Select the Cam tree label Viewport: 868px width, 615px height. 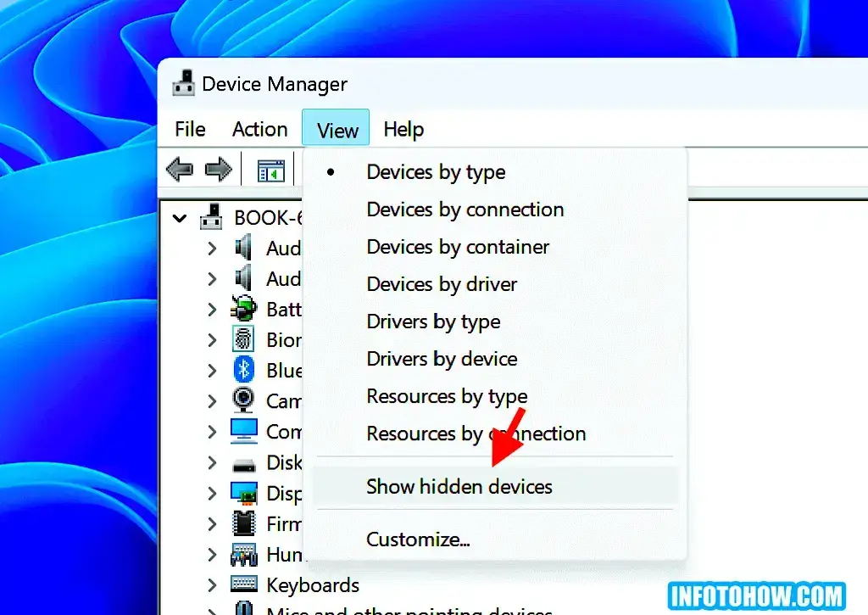point(284,400)
